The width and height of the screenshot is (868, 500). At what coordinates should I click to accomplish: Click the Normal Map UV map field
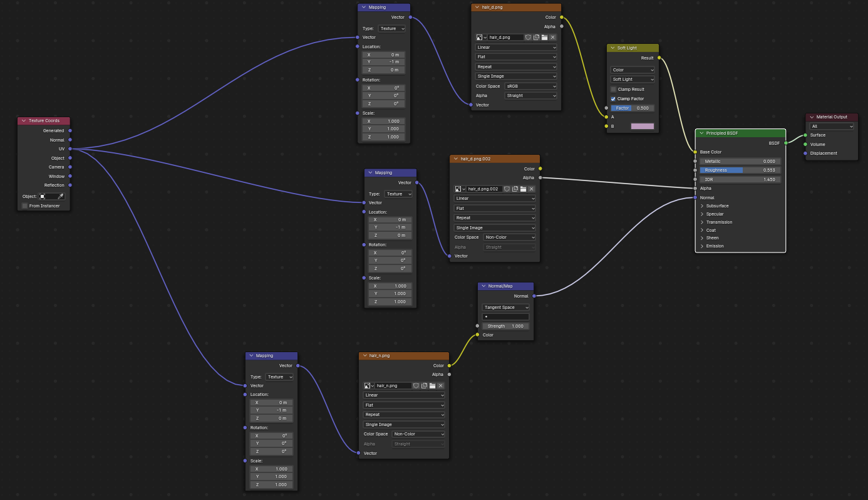click(x=506, y=316)
